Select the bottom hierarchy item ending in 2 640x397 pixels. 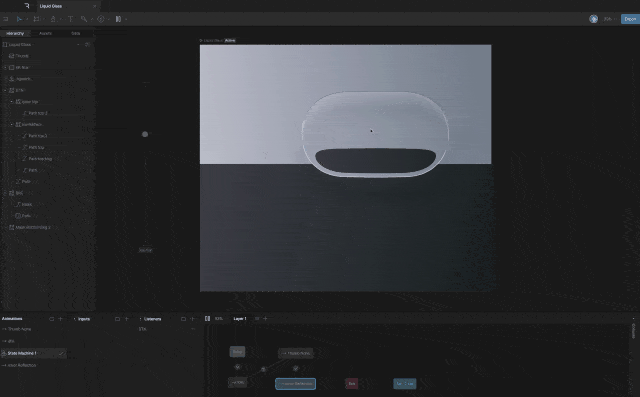[33, 227]
